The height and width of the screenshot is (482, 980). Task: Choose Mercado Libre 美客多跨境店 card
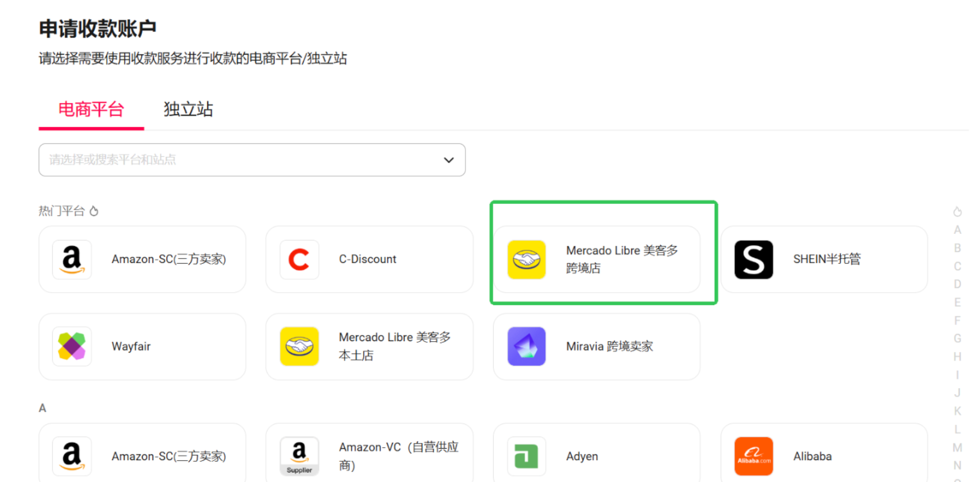[596, 259]
